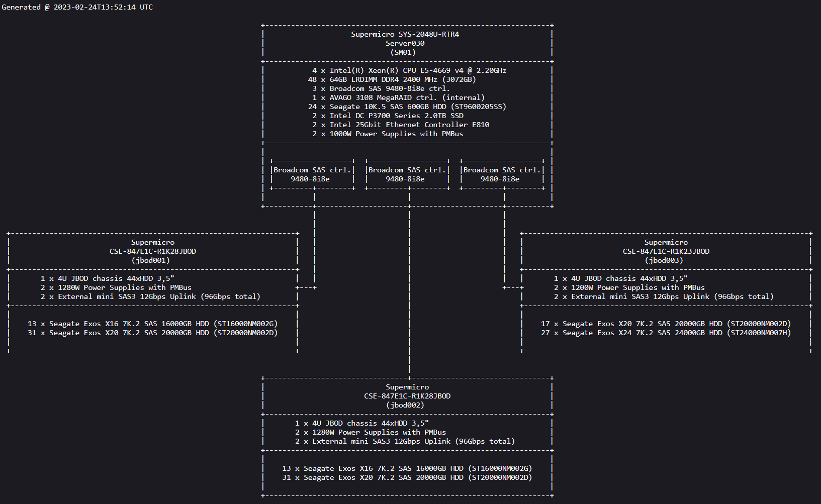Click the right Broadcom SAS ctrl. box
This screenshot has width=821, height=504.
(502, 174)
